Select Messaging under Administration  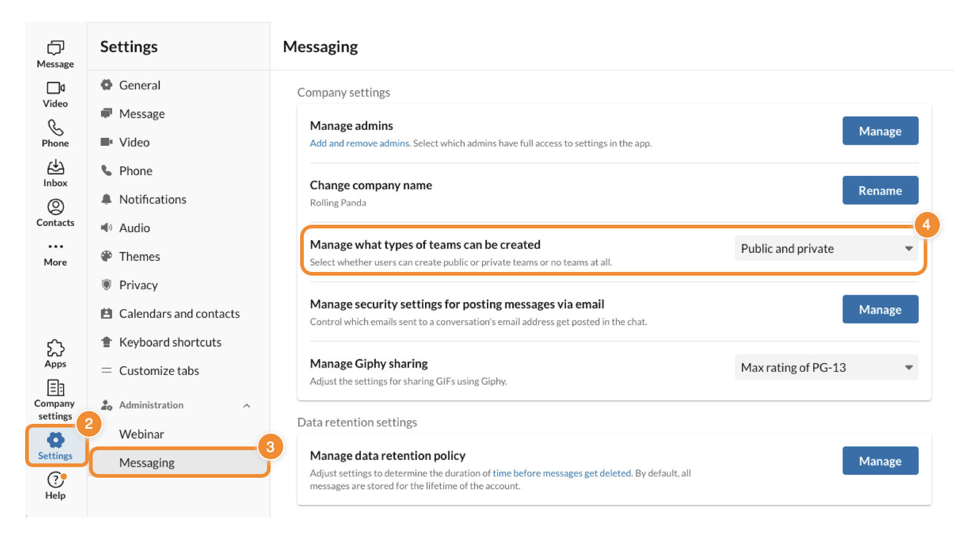tap(147, 463)
